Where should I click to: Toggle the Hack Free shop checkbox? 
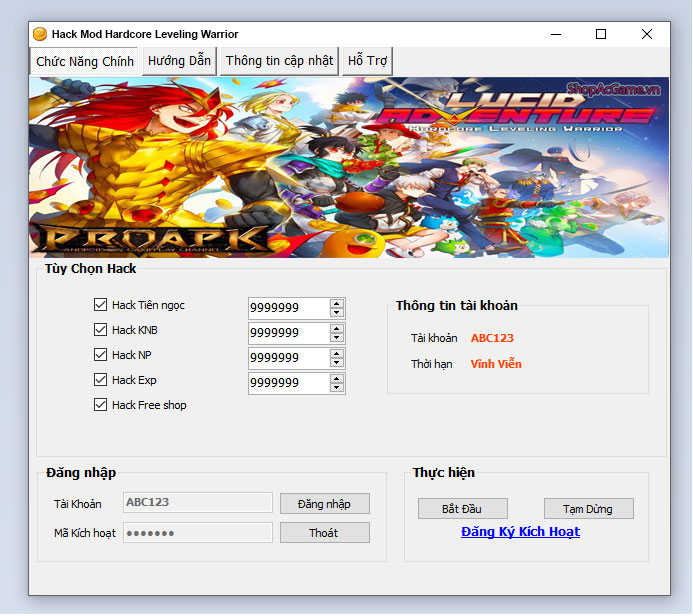[x=100, y=405]
